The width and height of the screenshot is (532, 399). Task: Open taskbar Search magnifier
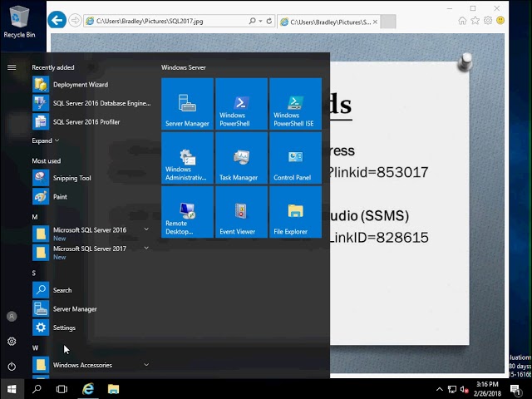click(x=37, y=389)
